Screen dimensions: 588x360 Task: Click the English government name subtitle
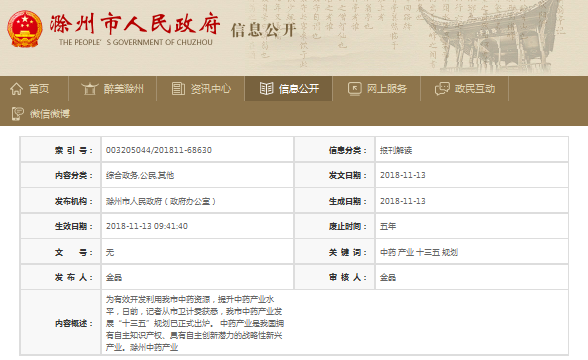click(136, 42)
